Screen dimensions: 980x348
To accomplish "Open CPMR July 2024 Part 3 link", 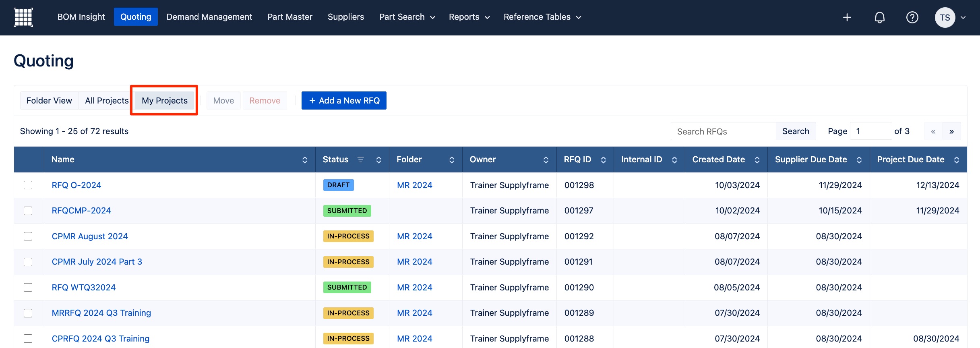I will click(x=97, y=262).
